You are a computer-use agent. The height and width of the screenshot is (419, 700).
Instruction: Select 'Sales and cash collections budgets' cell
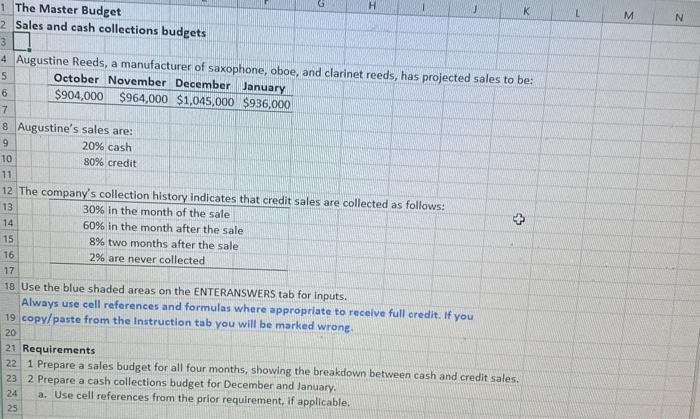pyautogui.click(x=111, y=29)
